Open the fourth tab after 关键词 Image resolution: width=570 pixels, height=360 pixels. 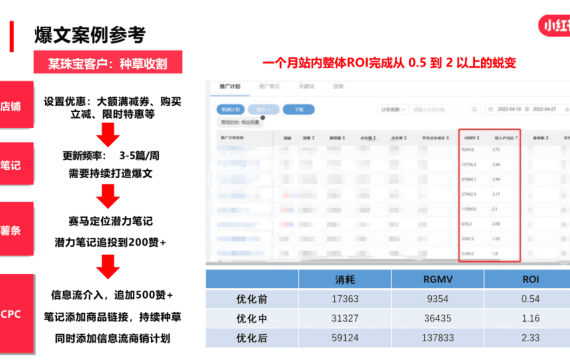pyautogui.click(x=338, y=87)
